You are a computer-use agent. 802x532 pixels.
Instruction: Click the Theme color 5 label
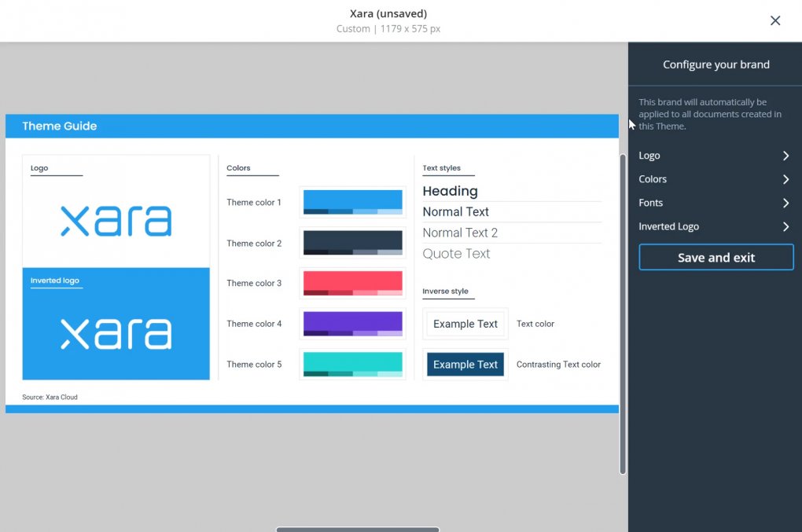(x=254, y=365)
